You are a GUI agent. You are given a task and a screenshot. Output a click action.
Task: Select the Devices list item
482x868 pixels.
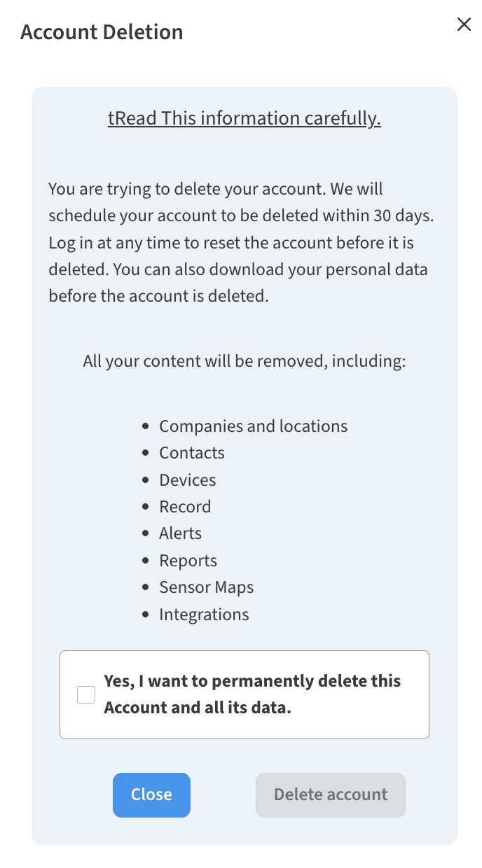(188, 480)
